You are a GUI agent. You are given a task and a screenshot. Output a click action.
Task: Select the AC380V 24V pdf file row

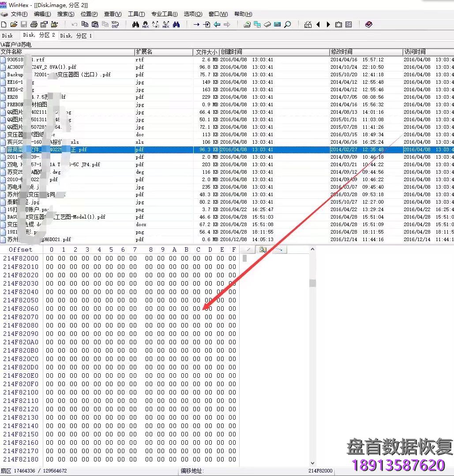point(41,67)
